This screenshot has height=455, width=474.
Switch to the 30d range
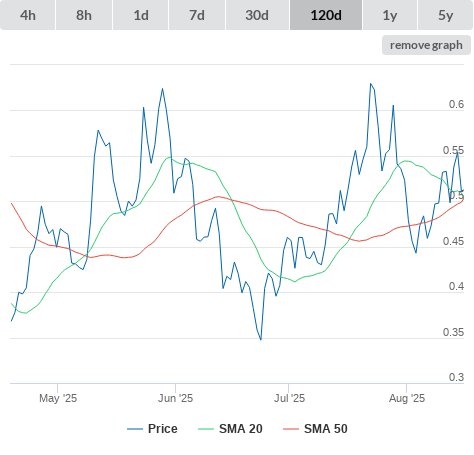(x=257, y=15)
